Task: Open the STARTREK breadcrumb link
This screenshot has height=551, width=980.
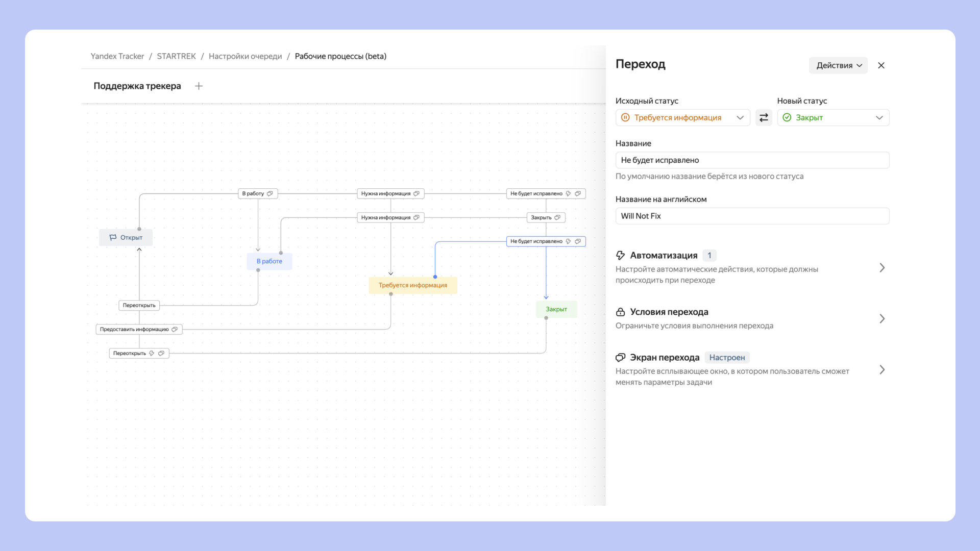Action: click(x=176, y=56)
